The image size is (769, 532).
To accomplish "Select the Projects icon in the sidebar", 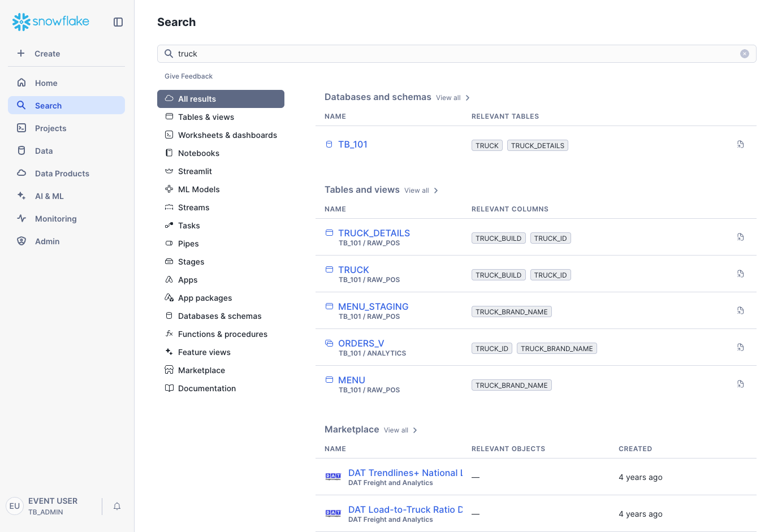I will coord(21,128).
